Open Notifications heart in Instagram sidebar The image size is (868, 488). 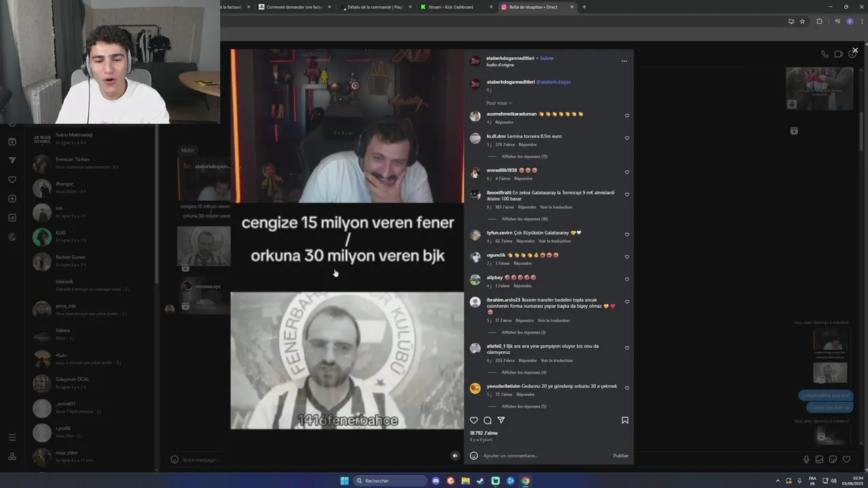(x=12, y=180)
